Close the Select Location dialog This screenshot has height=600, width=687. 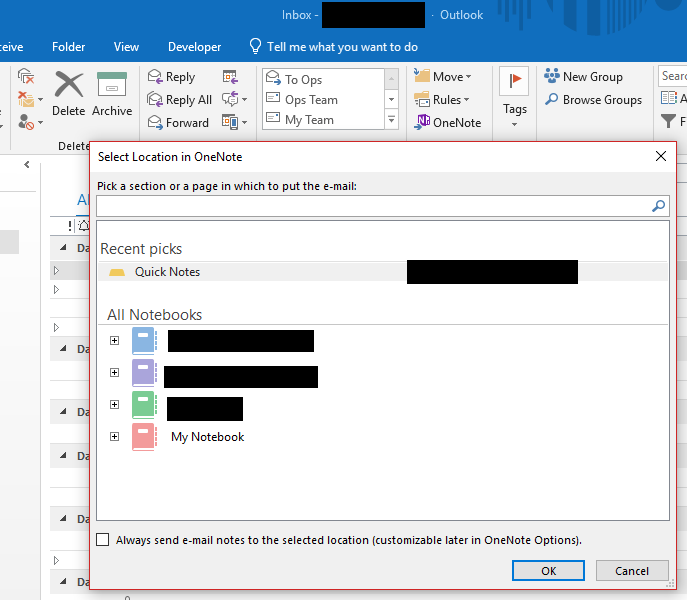pos(661,156)
